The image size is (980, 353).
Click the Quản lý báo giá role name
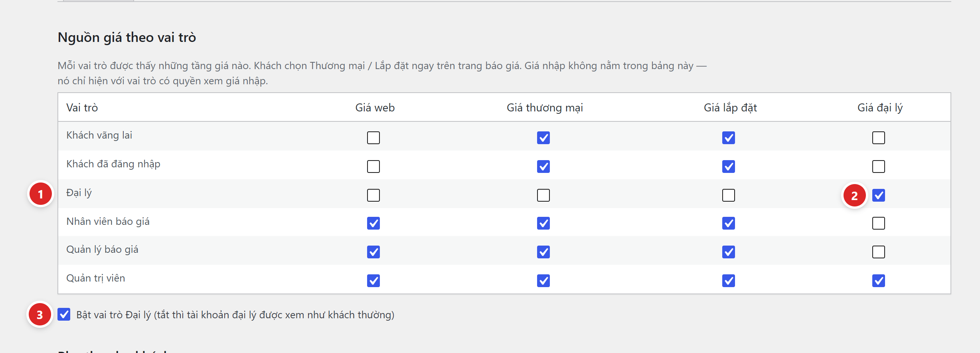(x=102, y=250)
